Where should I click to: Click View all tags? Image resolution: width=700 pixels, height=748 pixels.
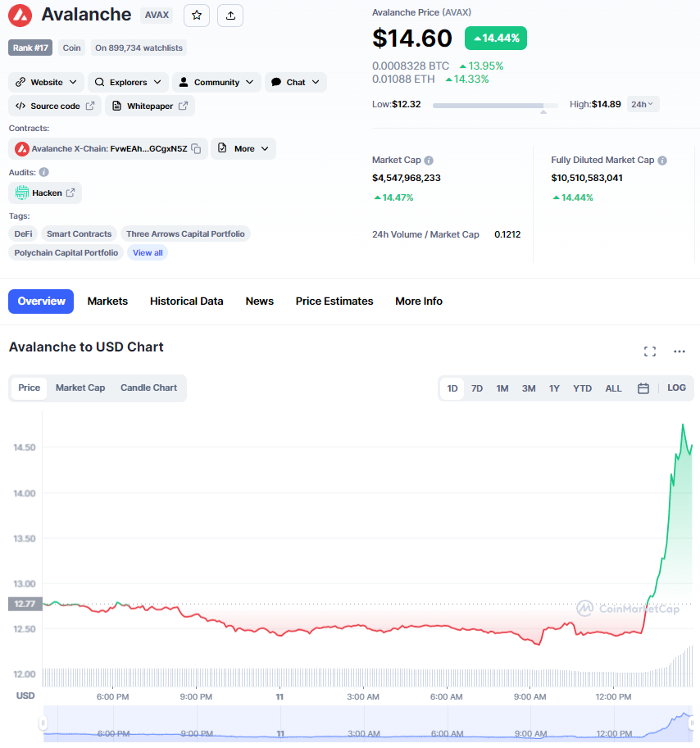coord(148,253)
